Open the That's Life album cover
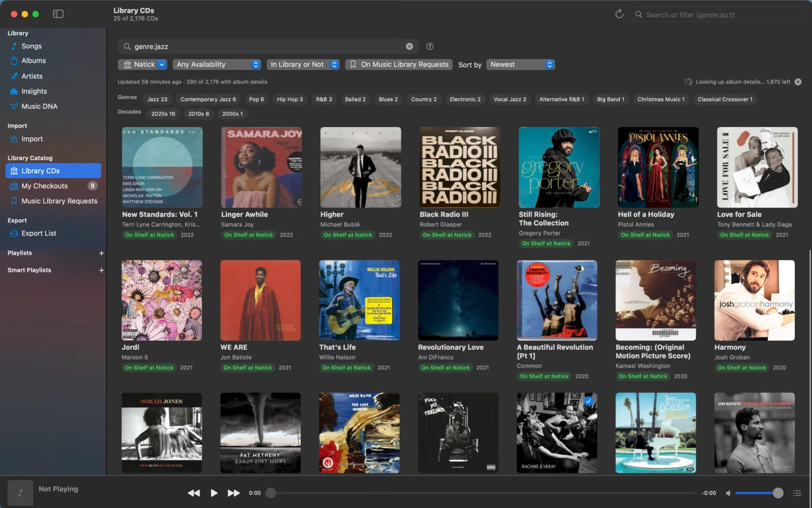The image size is (812, 508). click(359, 300)
